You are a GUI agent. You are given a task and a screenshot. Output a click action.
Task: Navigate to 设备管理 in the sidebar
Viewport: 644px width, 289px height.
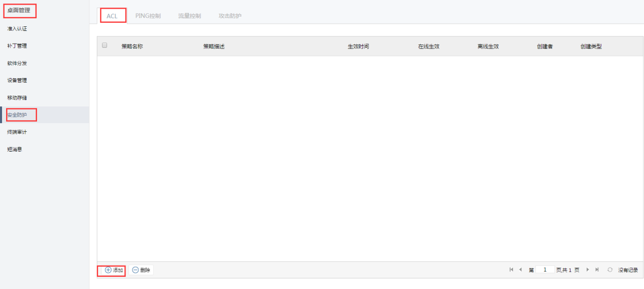(x=17, y=81)
